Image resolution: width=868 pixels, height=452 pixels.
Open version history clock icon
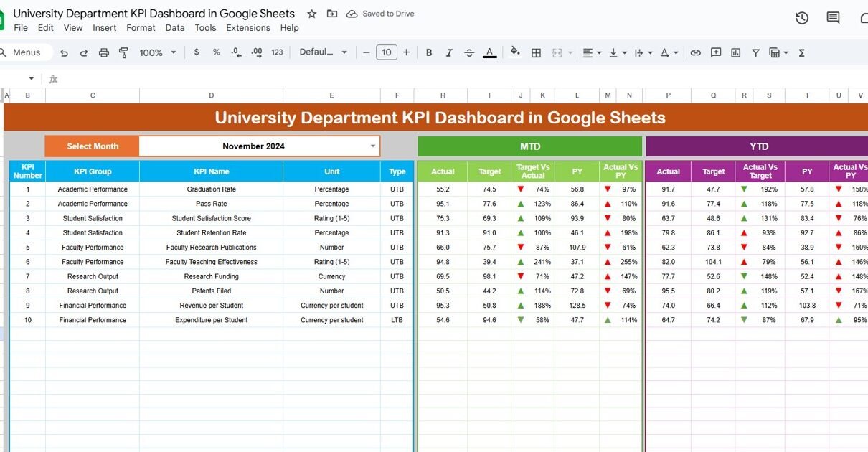pos(802,18)
